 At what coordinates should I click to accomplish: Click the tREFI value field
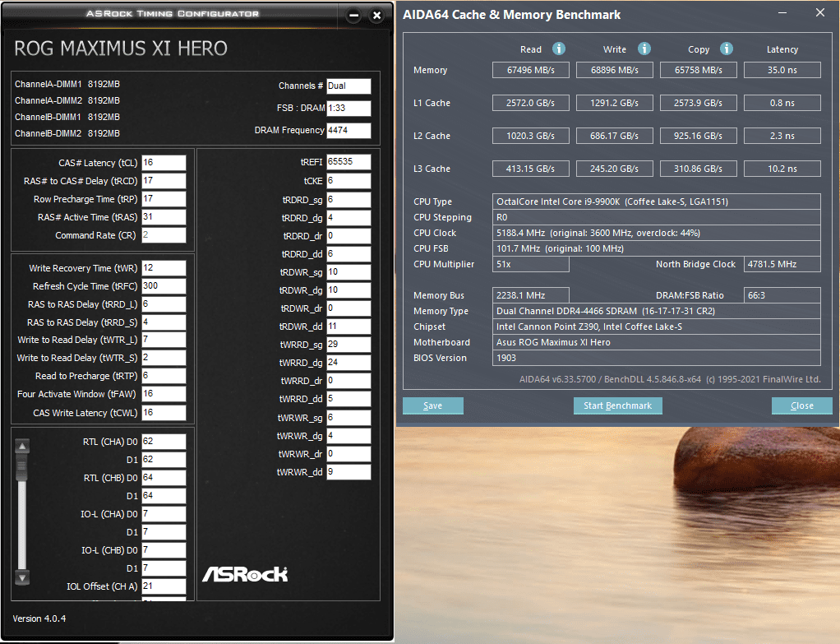348,162
